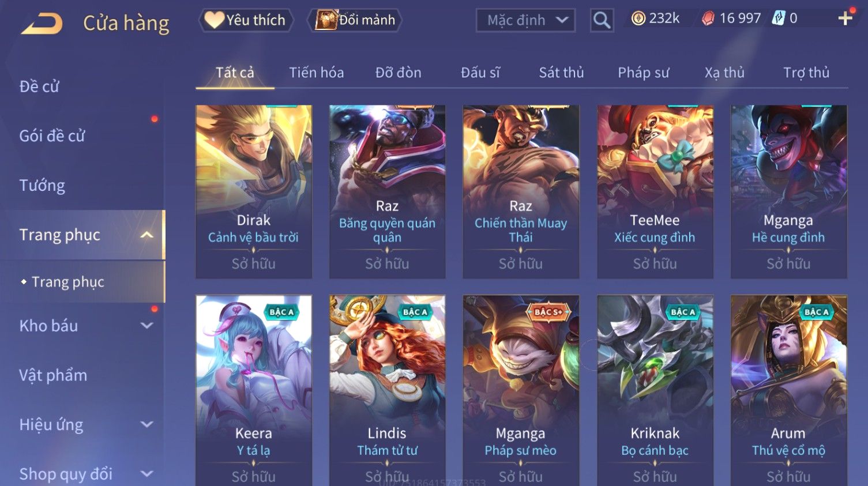Open the Mặc định sort dropdown
Screen dimensions: 868x486
pyautogui.click(x=525, y=21)
